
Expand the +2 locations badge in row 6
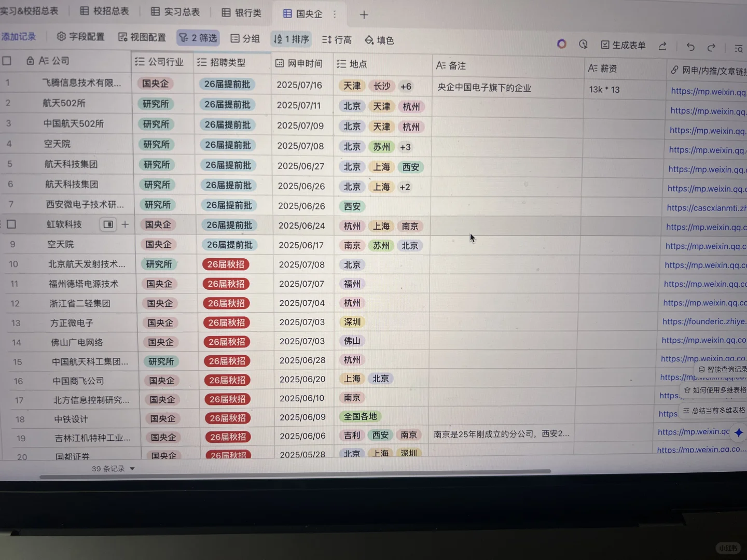pos(405,187)
